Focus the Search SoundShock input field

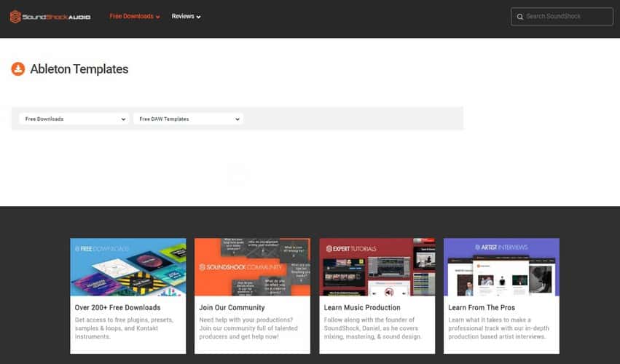(562, 17)
